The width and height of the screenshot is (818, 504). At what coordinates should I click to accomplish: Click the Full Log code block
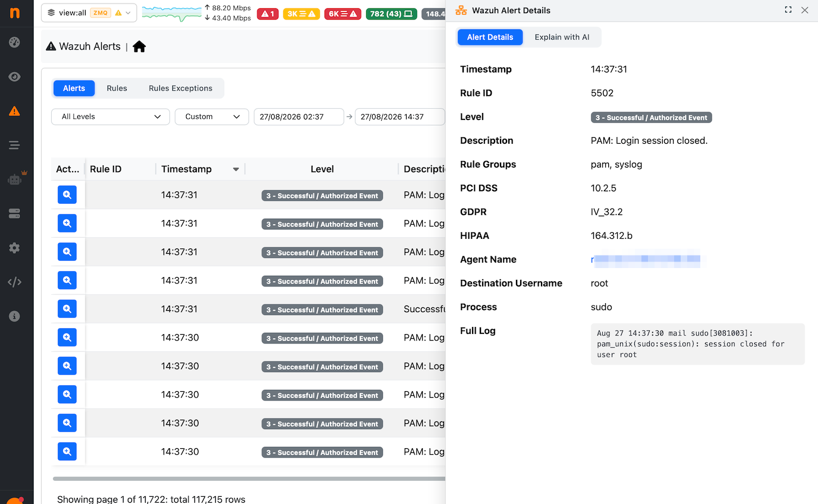pyautogui.click(x=698, y=344)
